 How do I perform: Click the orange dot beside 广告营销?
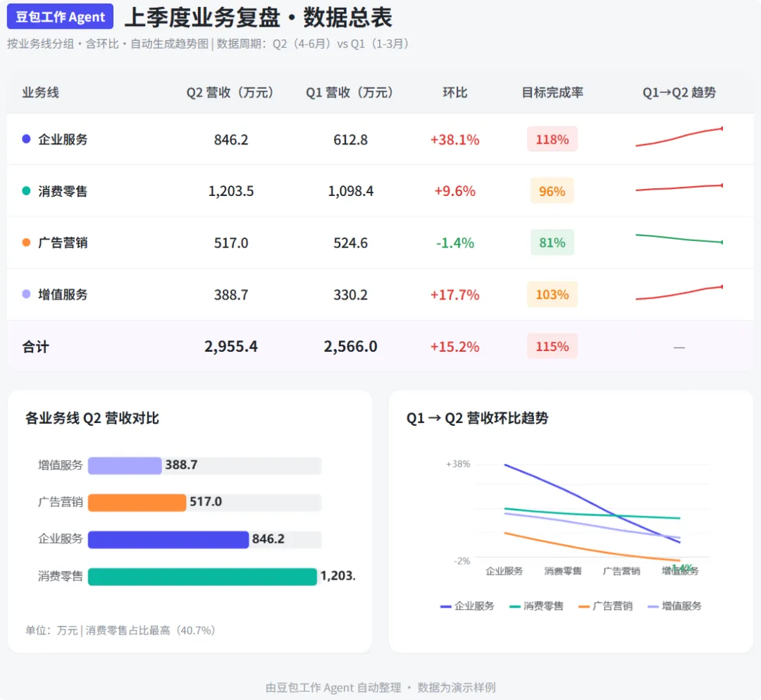pos(27,242)
